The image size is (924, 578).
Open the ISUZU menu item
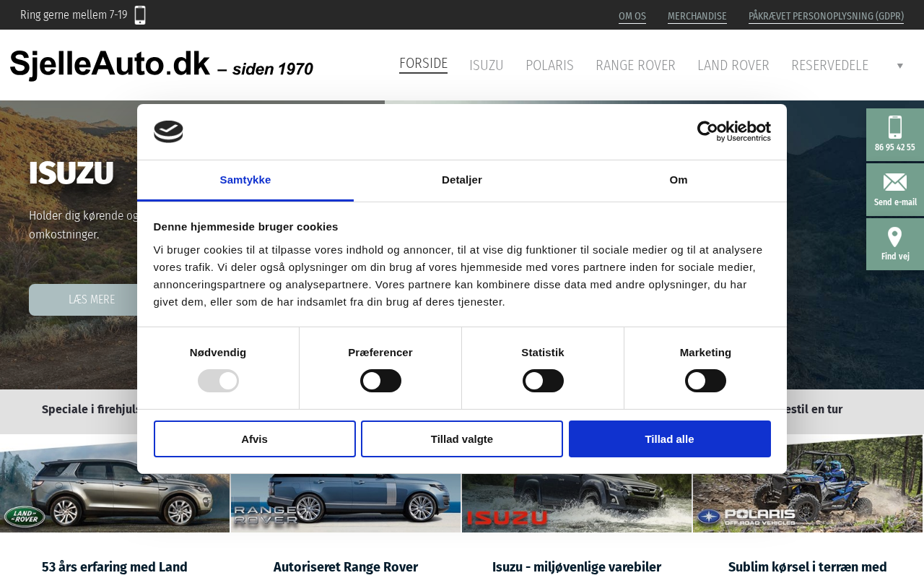(x=487, y=66)
